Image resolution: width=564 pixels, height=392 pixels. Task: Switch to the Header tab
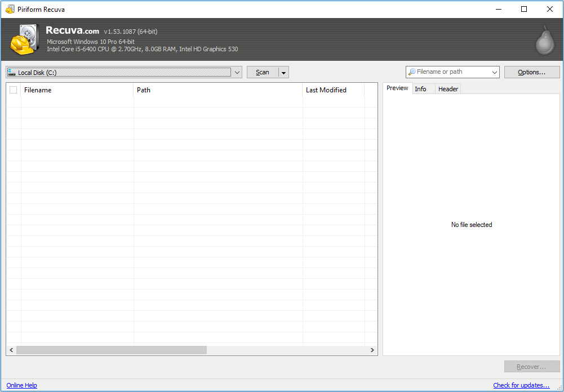447,88
